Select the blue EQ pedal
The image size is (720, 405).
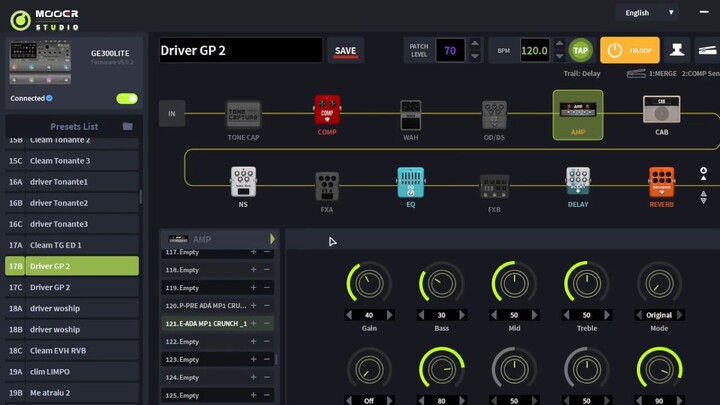point(411,182)
